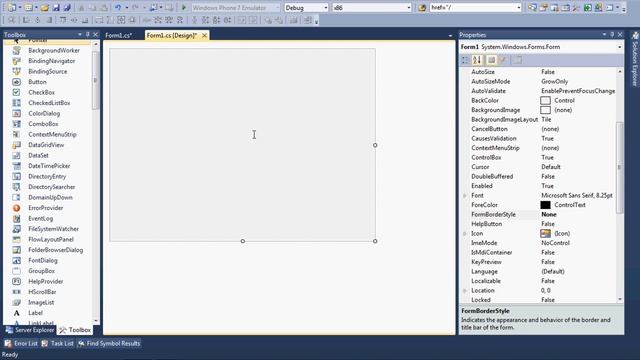Click Align Lefts layout icon
Image resolution: width=640 pixels, height=360 pixels.
point(26,20)
